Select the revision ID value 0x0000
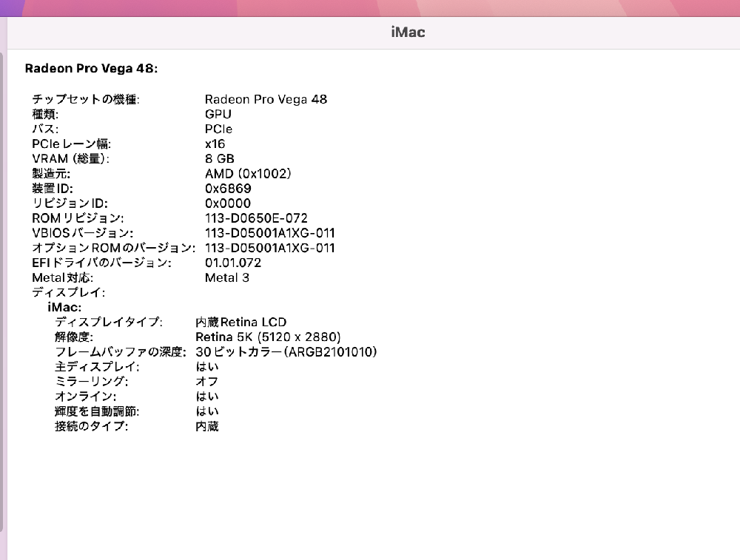The image size is (740, 560). point(228,203)
